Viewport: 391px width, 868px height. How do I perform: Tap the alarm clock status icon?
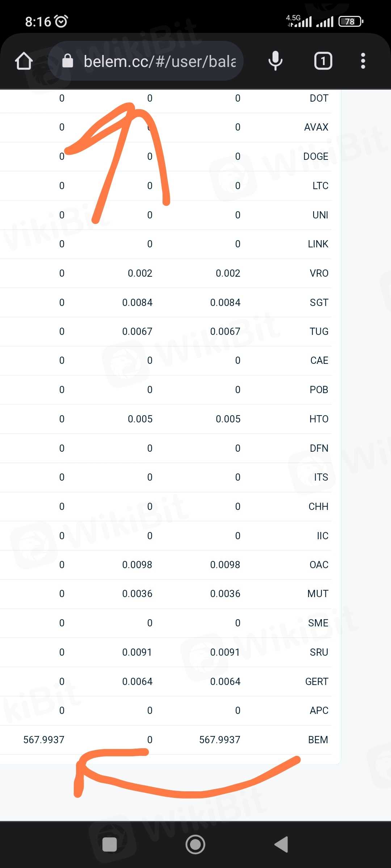click(x=61, y=21)
